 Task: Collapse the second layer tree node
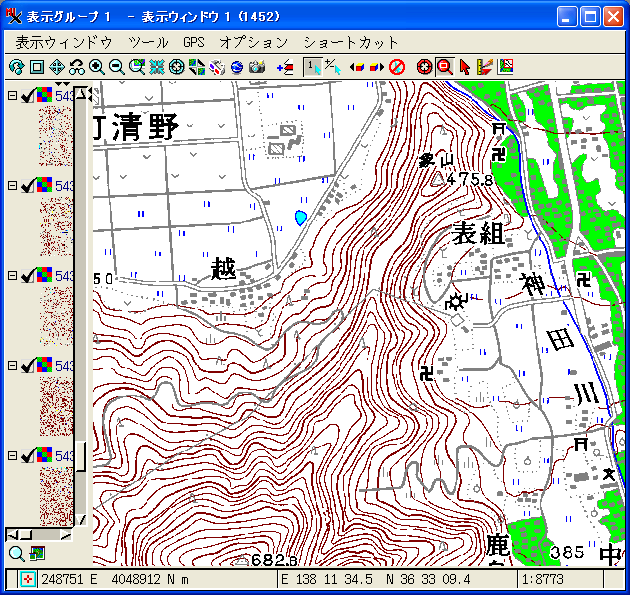(x=12, y=186)
